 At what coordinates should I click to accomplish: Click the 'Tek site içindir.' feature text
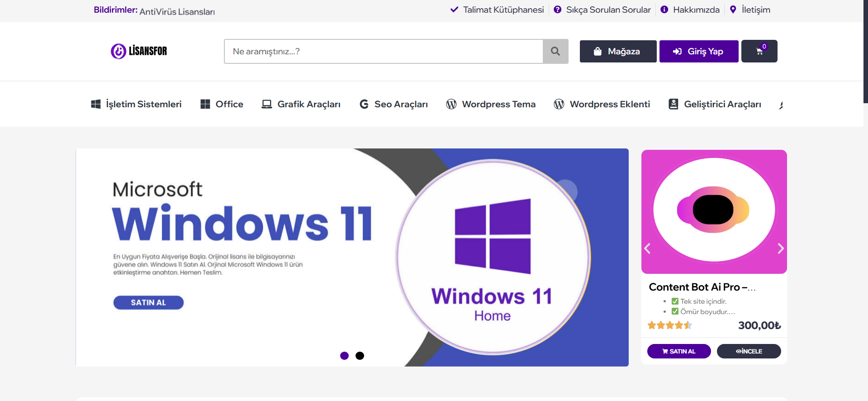pyautogui.click(x=703, y=301)
